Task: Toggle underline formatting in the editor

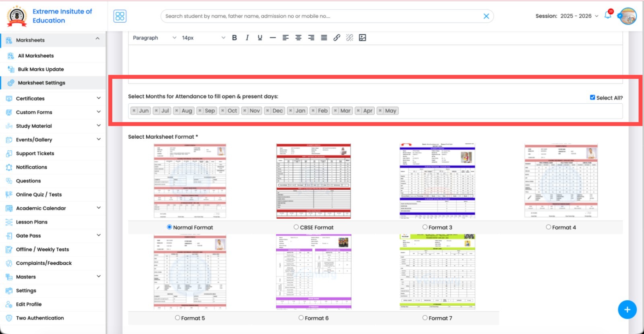Action: (260, 38)
